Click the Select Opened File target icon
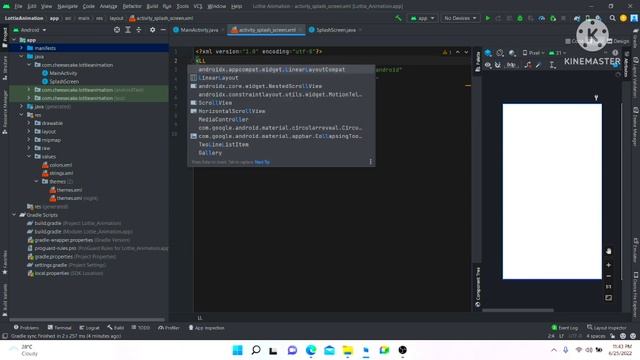The image size is (640, 360). coord(117,30)
